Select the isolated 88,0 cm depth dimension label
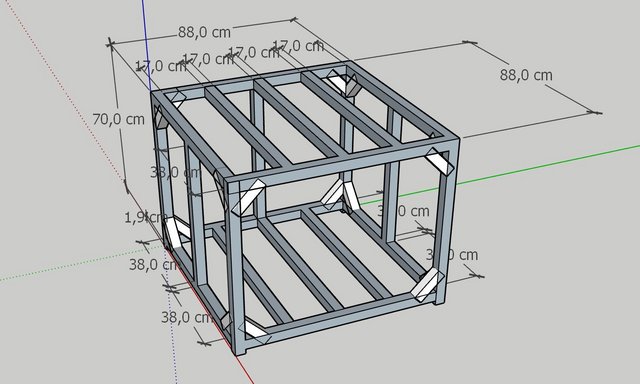This screenshot has height=384, width=640. tap(526, 75)
